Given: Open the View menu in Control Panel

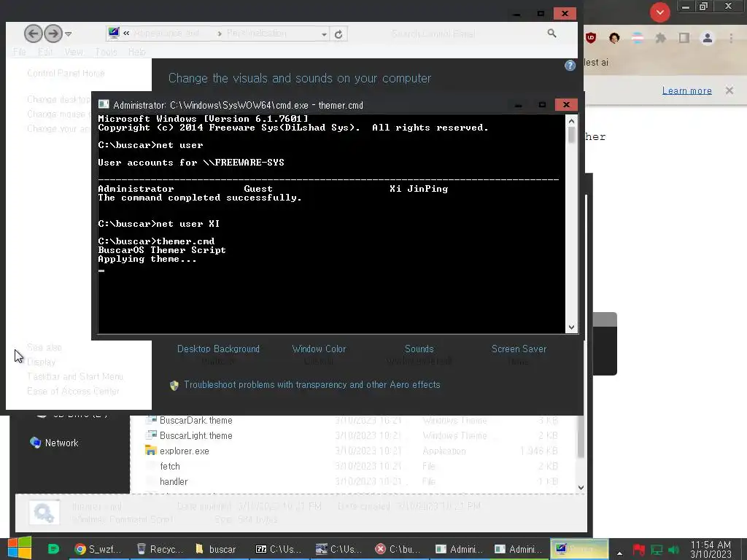Looking at the screenshot, I should pos(74,52).
